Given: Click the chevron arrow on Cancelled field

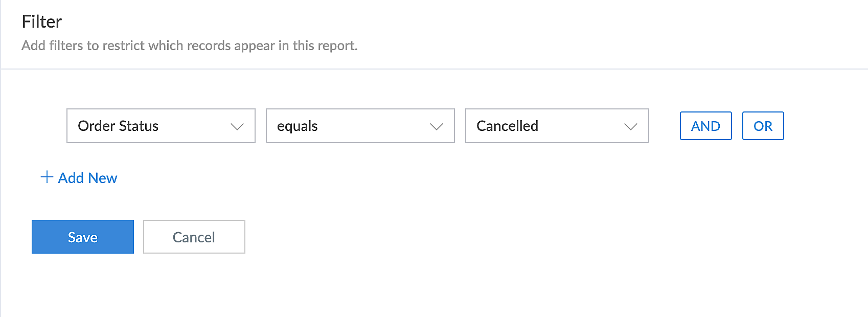Looking at the screenshot, I should pos(630,126).
